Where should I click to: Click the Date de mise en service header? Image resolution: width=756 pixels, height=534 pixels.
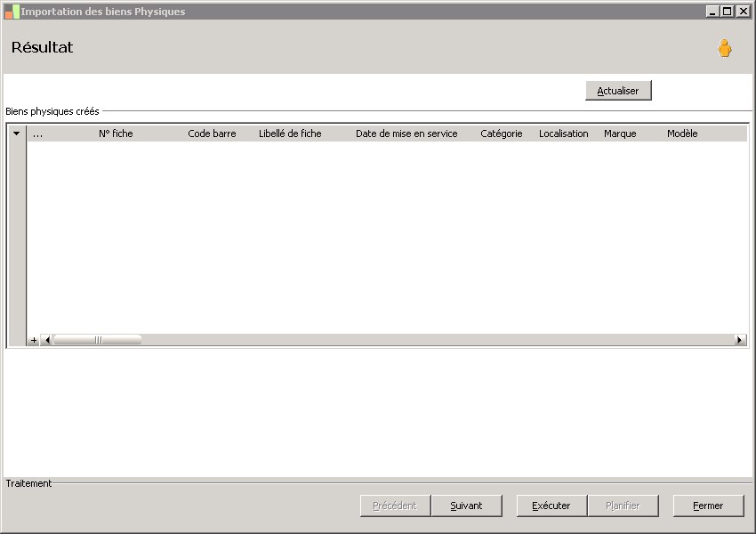(x=406, y=133)
